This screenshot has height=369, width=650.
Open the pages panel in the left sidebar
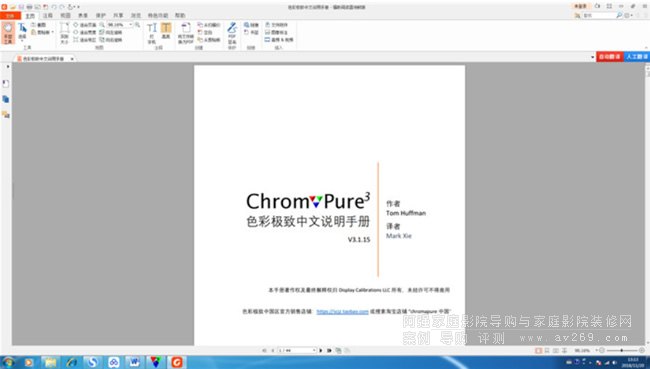point(6,99)
